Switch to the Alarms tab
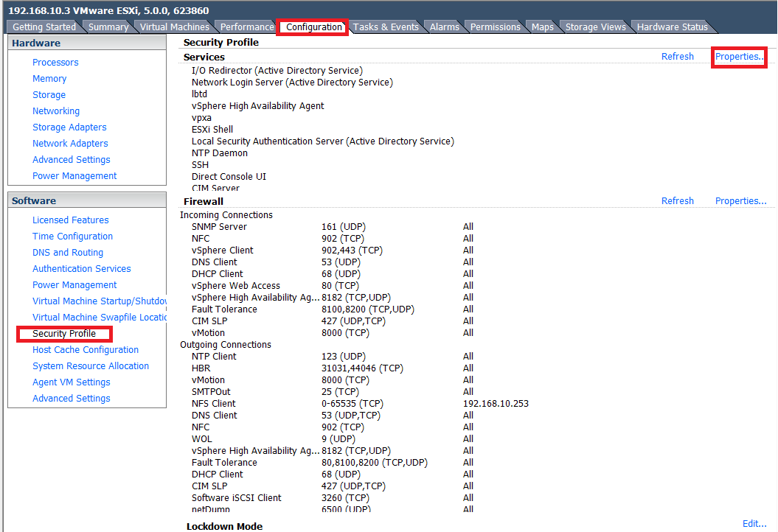Image resolution: width=778 pixels, height=532 pixels. (x=445, y=27)
